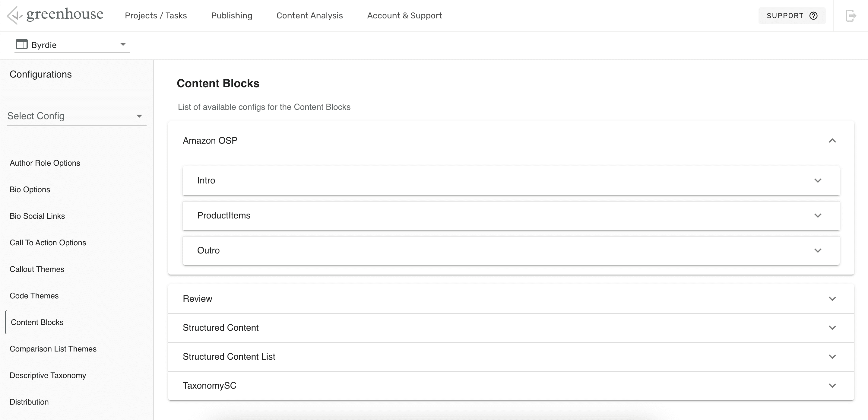Click the greenhouse logo icon
This screenshot has height=420, width=868.
(x=14, y=15)
